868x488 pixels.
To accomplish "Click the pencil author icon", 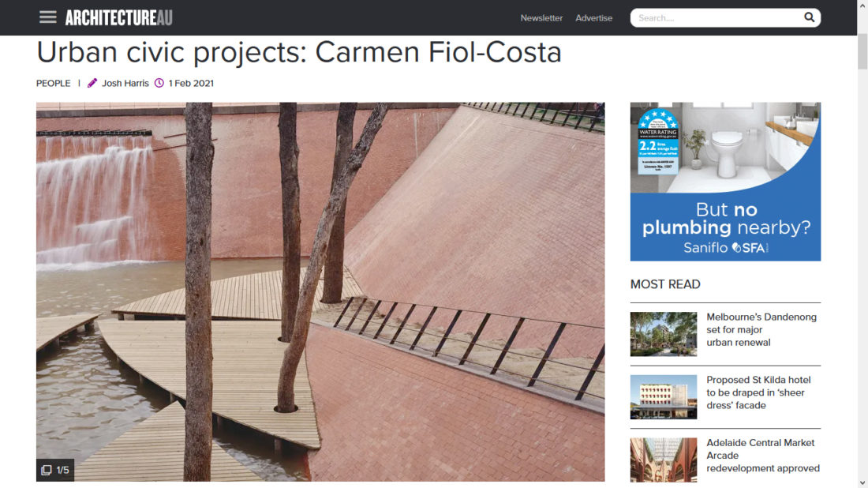I will click(92, 83).
